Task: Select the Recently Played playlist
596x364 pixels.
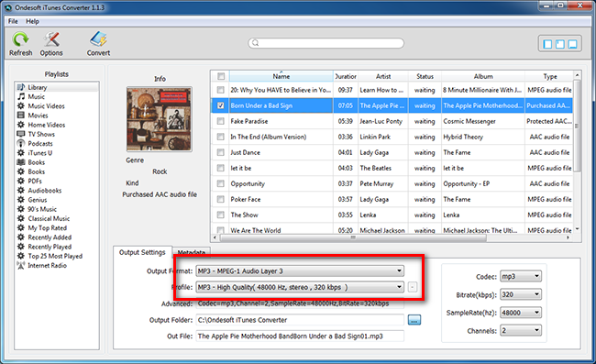Action: [50, 247]
